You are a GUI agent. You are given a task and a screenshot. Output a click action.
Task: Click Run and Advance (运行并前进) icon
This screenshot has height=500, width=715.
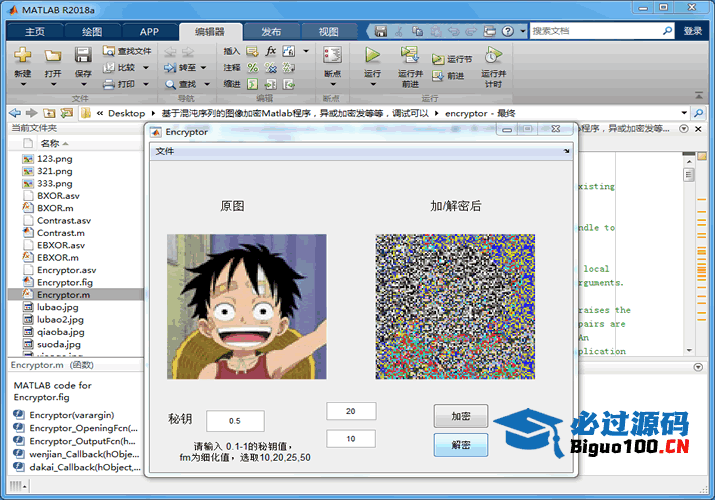pos(410,55)
